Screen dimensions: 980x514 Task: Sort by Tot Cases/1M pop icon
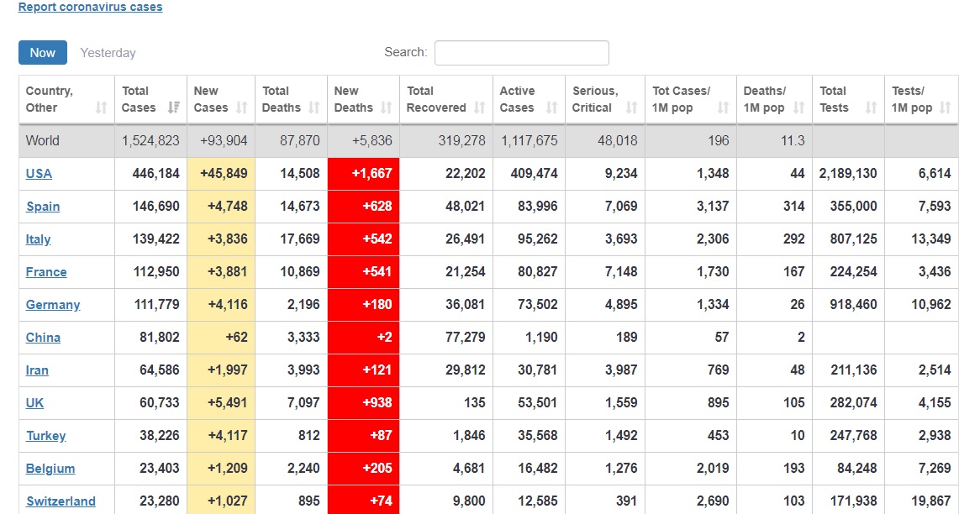724,108
